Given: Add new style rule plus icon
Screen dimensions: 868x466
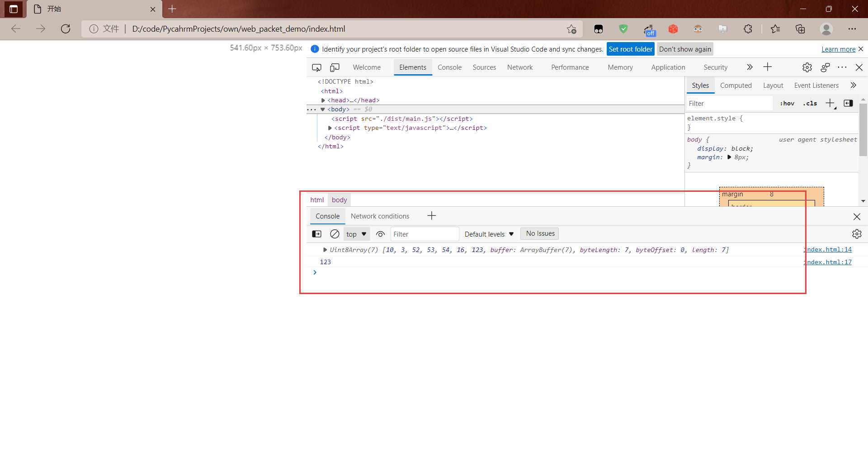Looking at the screenshot, I should [830, 104].
